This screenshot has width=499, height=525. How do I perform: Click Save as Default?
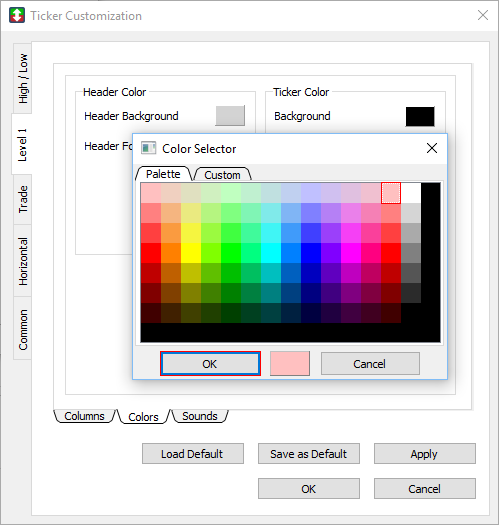coord(308,454)
